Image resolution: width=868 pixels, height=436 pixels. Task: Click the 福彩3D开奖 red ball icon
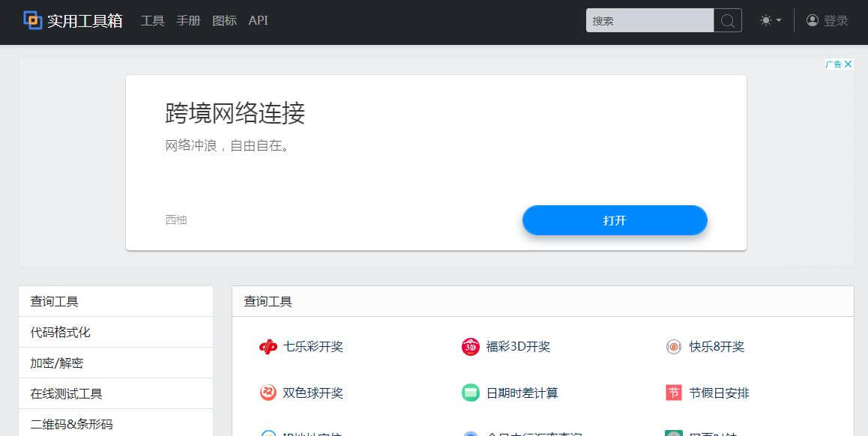pos(470,347)
